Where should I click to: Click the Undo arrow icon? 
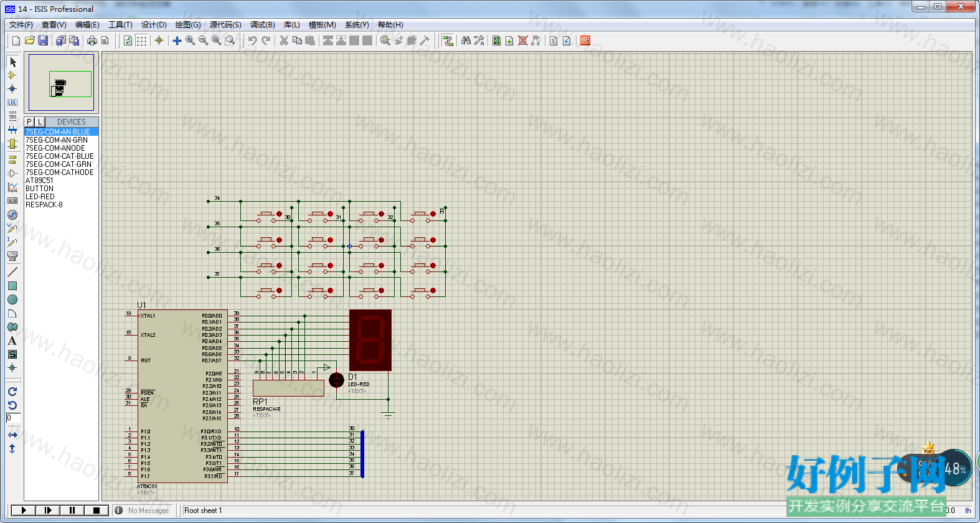(x=252, y=40)
